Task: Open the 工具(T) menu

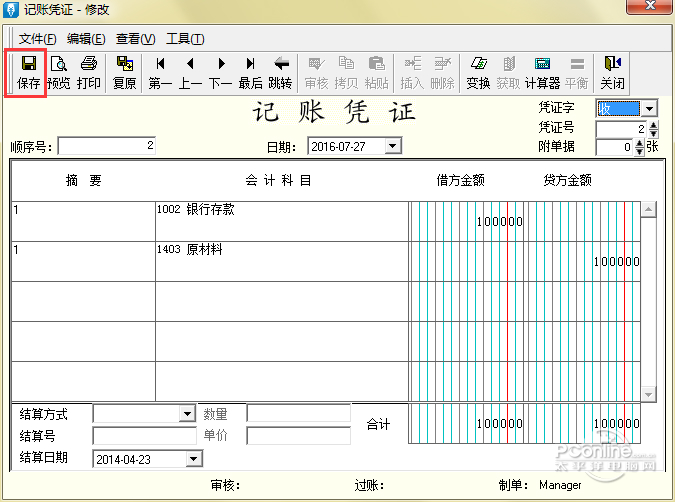Action: click(185, 39)
